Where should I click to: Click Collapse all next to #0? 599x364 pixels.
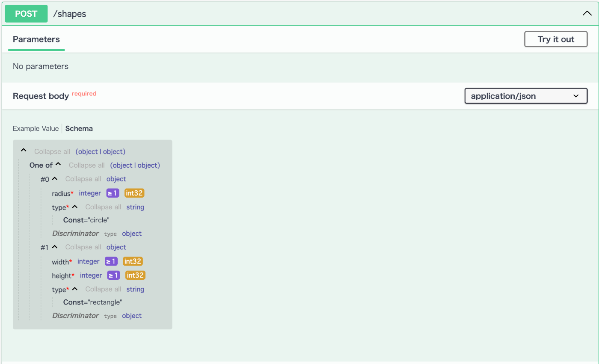coord(83,179)
